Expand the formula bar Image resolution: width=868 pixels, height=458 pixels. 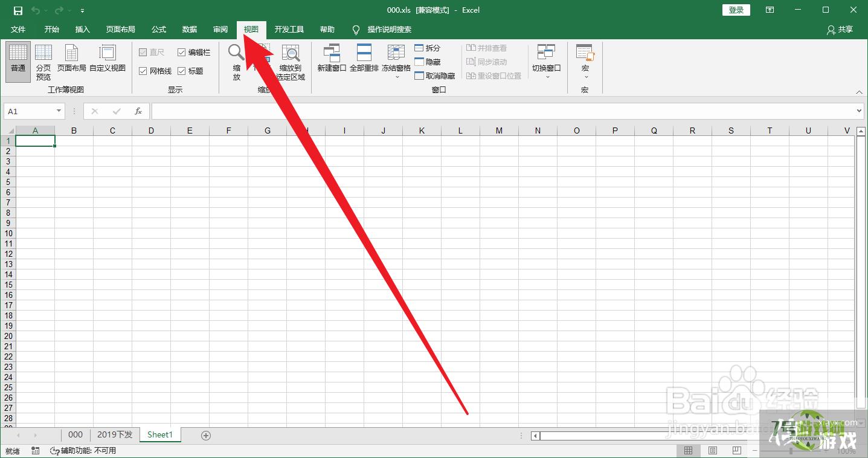click(860, 111)
